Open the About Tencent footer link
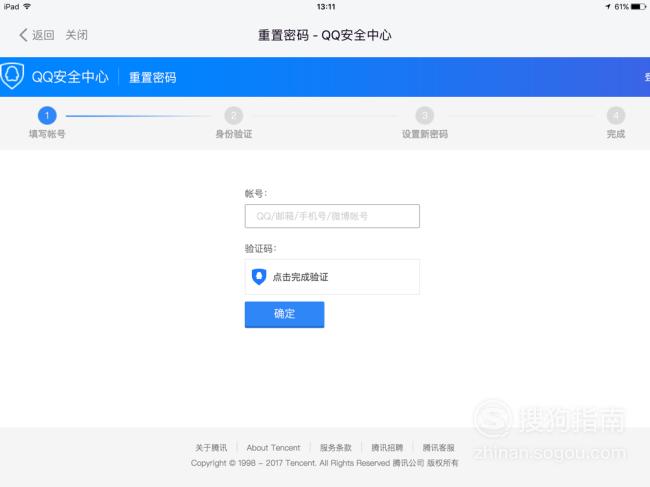The height and width of the screenshot is (487, 650). [273, 448]
